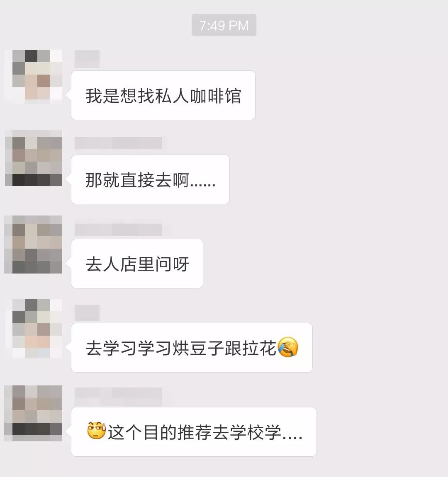Open avatar next to 我是想找私人咖啡馆 message

point(34,76)
